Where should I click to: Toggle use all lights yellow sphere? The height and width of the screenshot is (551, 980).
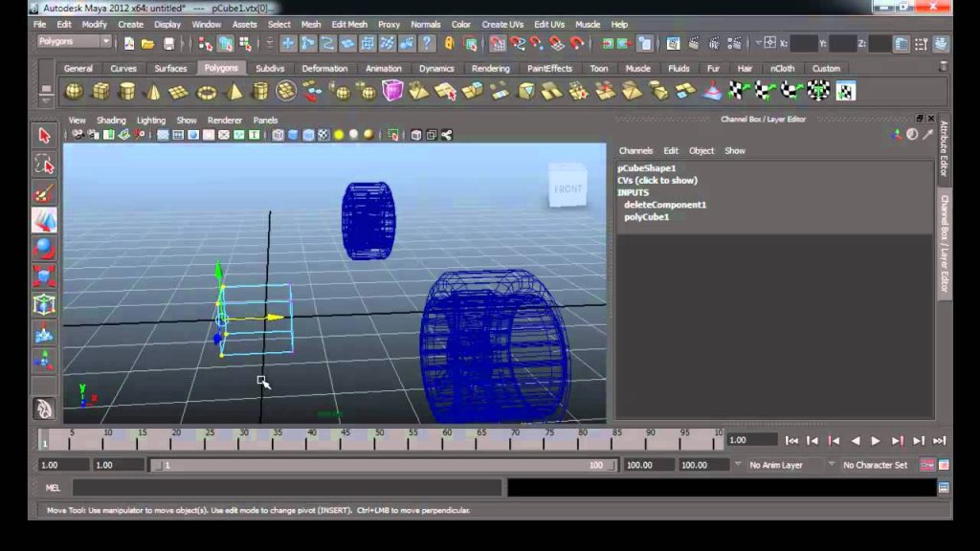(339, 135)
